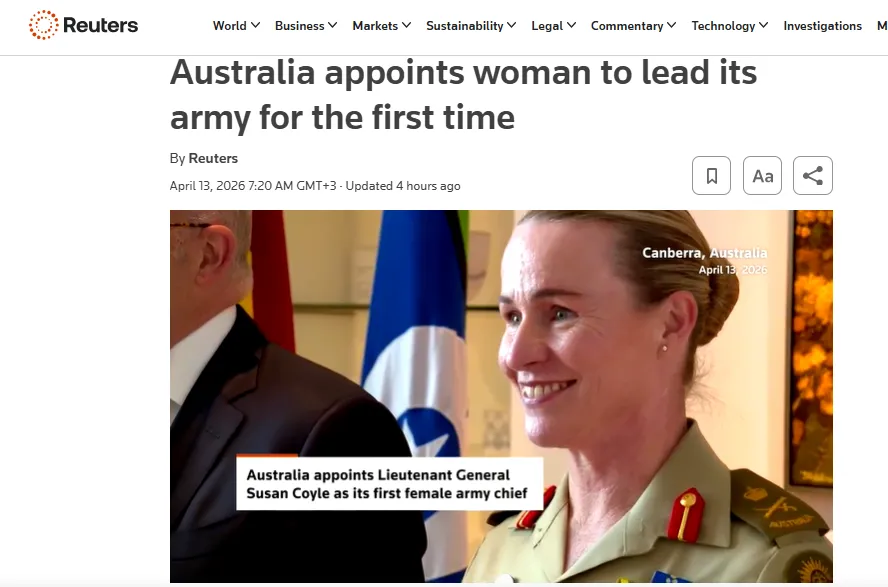Viewport: 888px width, 587px height.
Task: Expand the Technology chevron
Action: point(763,25)
